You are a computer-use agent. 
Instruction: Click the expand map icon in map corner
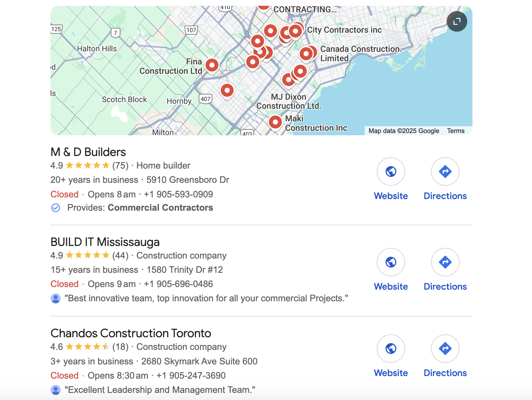click(457, 21)
